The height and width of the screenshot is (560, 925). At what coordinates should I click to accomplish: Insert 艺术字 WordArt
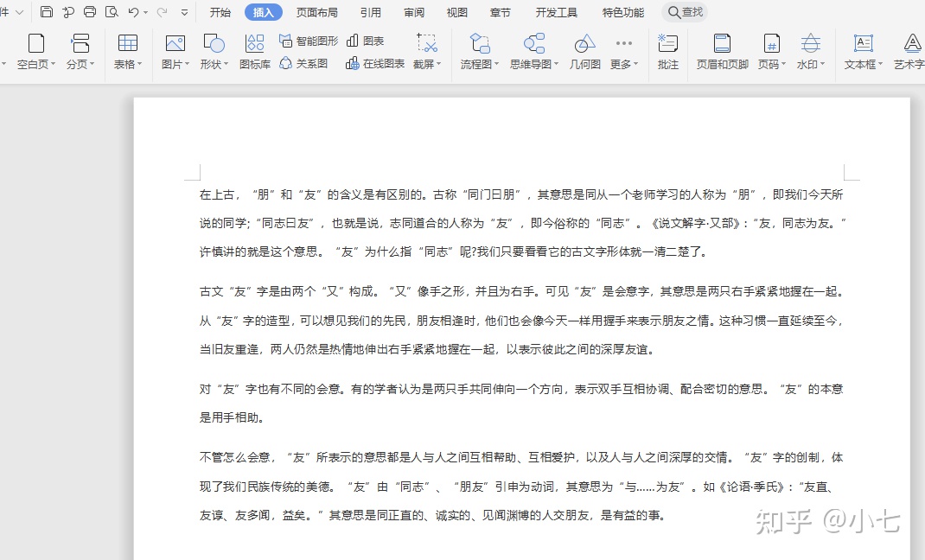point(910,52)
